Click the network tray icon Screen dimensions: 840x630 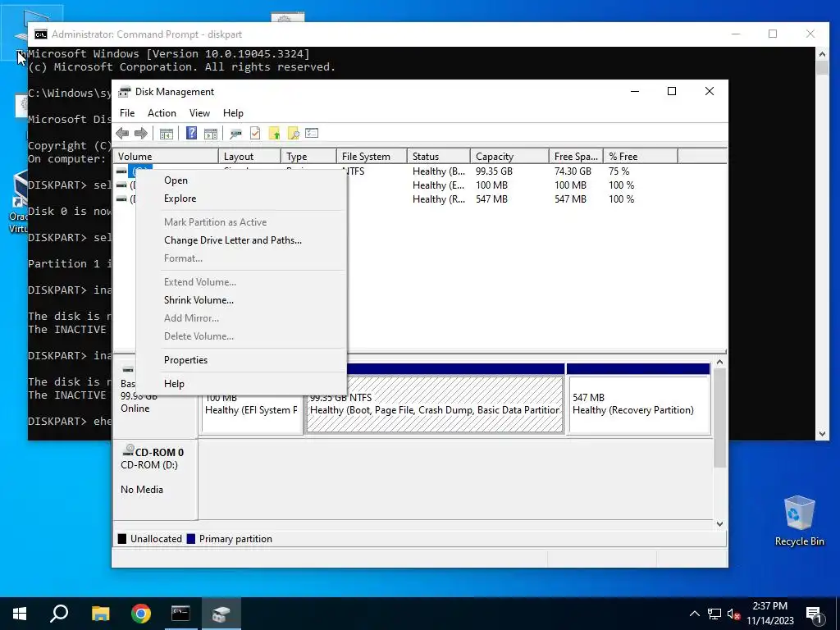714,614
